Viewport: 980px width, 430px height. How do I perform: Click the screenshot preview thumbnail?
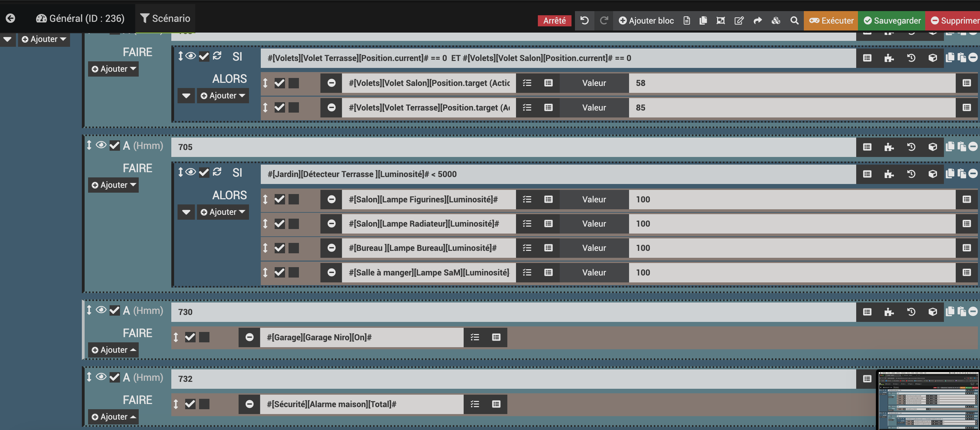tap(928, 400)
